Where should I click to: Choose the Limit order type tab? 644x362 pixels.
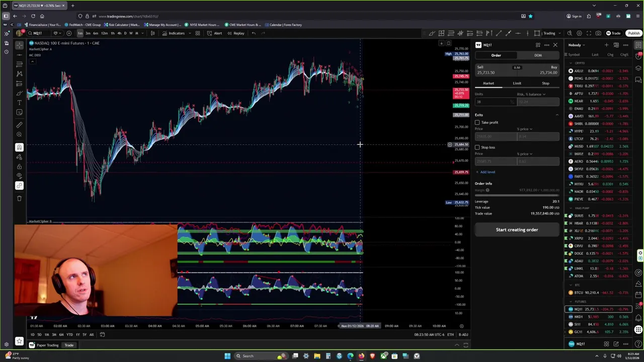[x=517, y=83]
